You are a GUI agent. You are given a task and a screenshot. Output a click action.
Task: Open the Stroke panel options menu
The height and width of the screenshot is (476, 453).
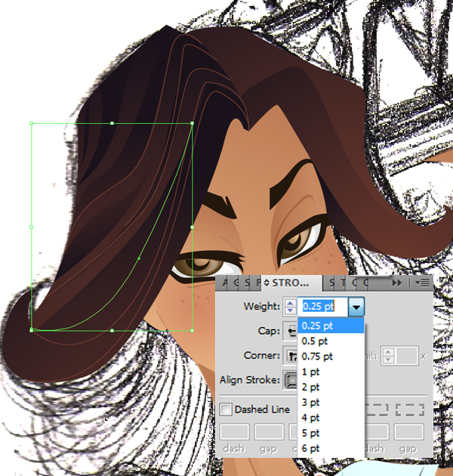click(422, 283)
